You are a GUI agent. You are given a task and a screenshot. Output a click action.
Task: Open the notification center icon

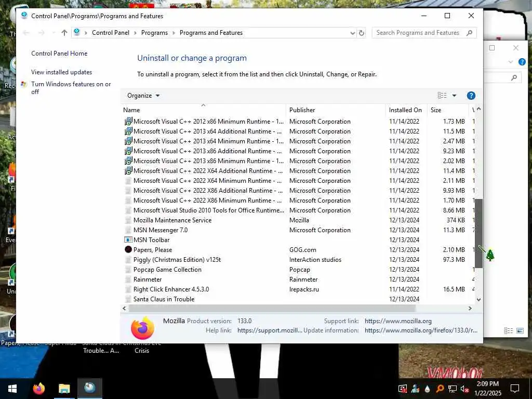(x=515, y=389)
